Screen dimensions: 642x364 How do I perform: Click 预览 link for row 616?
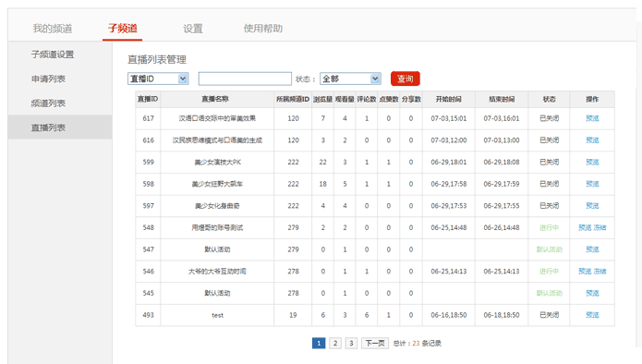592,140
